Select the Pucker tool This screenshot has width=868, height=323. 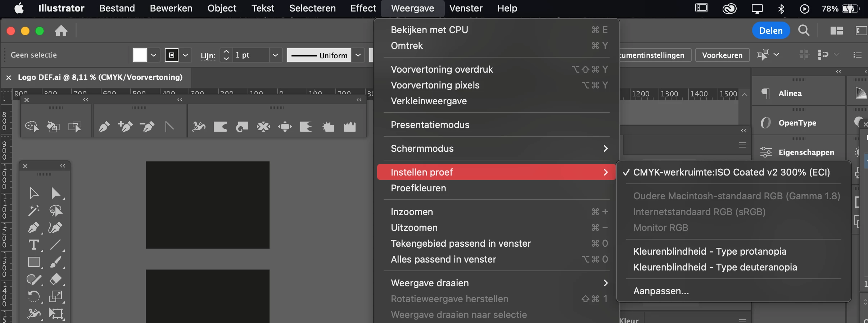click(263, 127)
